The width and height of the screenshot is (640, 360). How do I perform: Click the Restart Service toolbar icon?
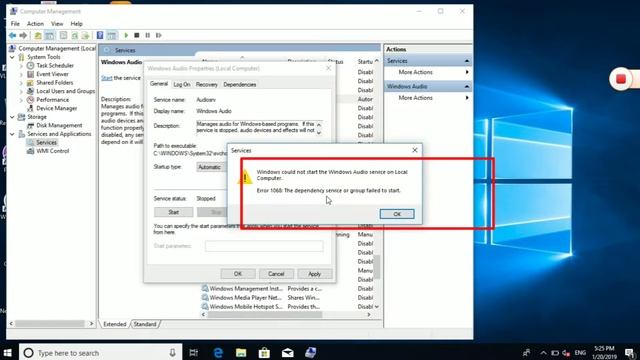[x=159, y=36]
